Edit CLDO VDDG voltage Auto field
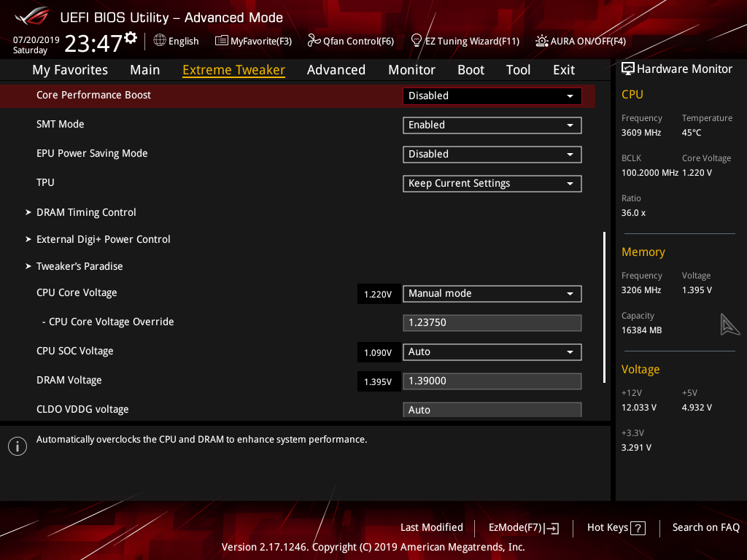The image size is (747, 560). [492, 410]
